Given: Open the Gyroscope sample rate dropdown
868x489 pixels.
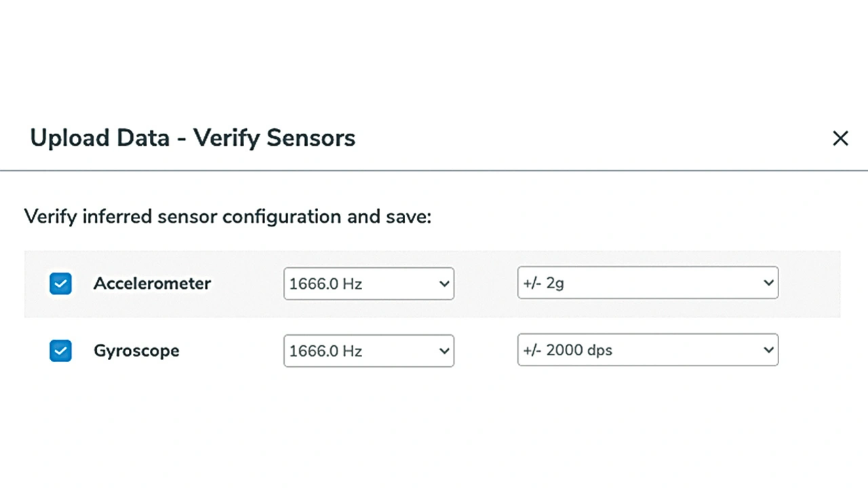Looking at the screenshot, I should click(368, 351).
